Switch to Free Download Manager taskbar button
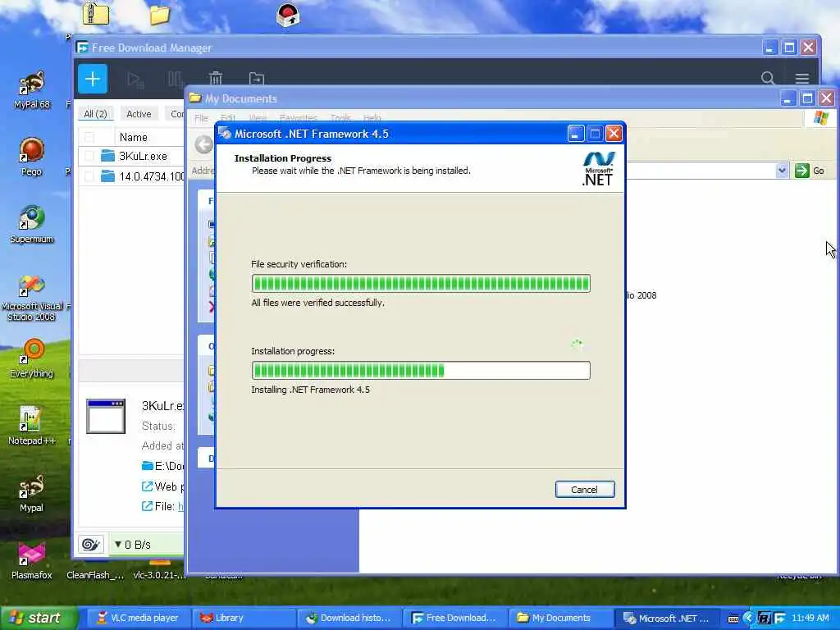Viewport: 840px width, 630px height. [x=454, y=618]
